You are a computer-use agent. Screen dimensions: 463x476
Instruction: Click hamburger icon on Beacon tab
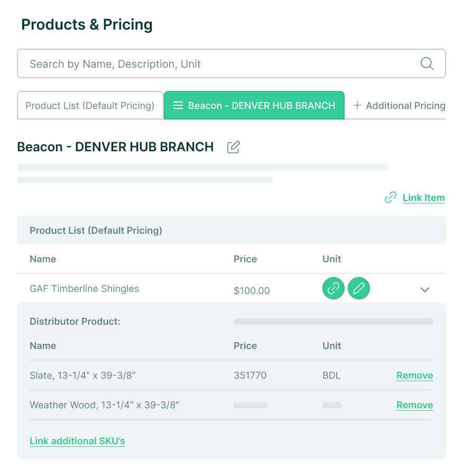178,105
